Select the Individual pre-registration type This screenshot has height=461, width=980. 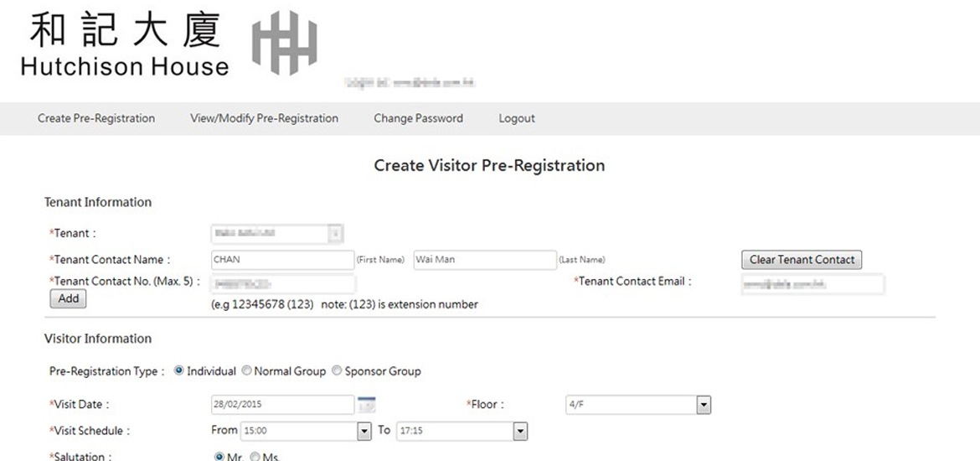coord(179,370)
